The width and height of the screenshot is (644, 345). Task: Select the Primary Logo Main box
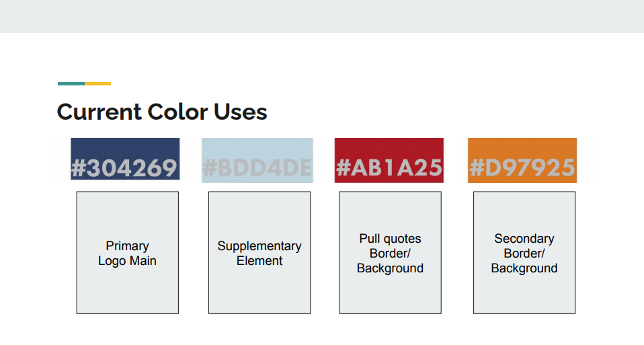pyautogui.click(x=127, y=253)
